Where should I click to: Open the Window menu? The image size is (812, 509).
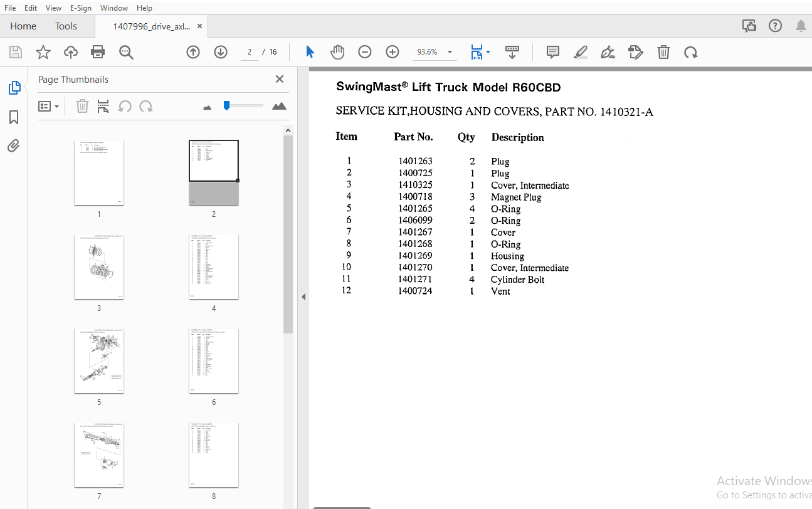click(x=114, y=8)
